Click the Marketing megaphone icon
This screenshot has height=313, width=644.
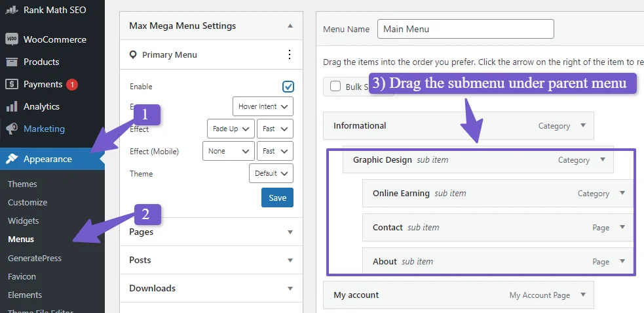pos(12,129)
